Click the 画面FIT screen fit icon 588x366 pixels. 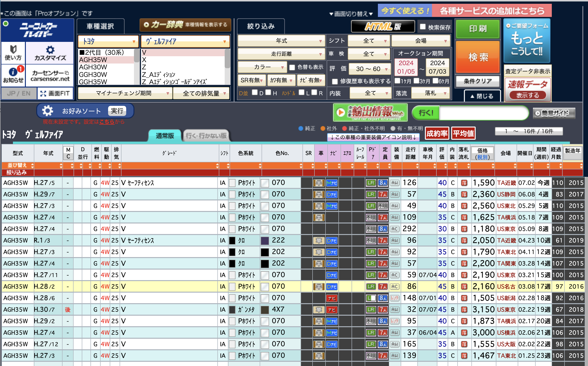click(x=55, y=93)
